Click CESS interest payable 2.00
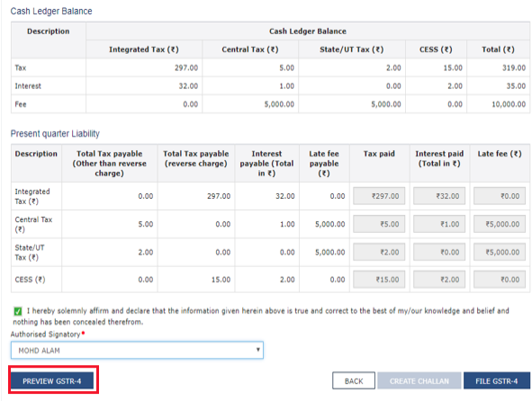Image resolution: width=532 pixels, height=401 pixels. [x=287, y=280]
